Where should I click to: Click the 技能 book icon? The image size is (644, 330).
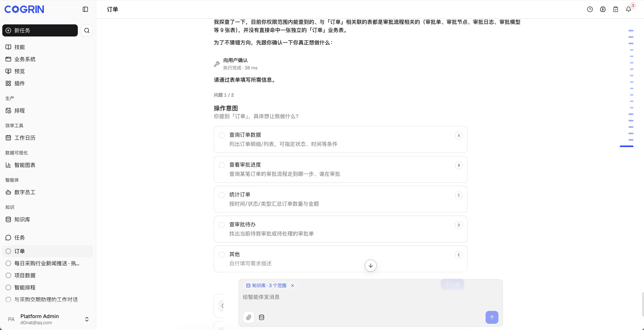[8, 47]
